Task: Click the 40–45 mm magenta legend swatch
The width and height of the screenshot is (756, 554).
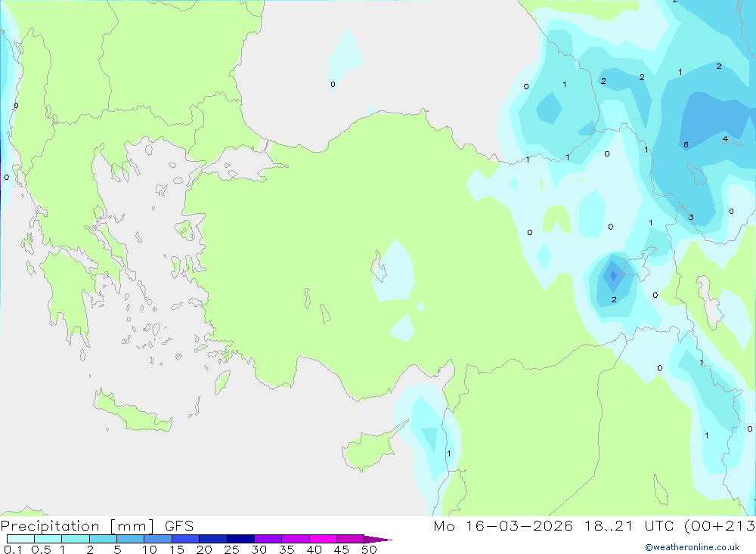Action: tap(323, 539)
